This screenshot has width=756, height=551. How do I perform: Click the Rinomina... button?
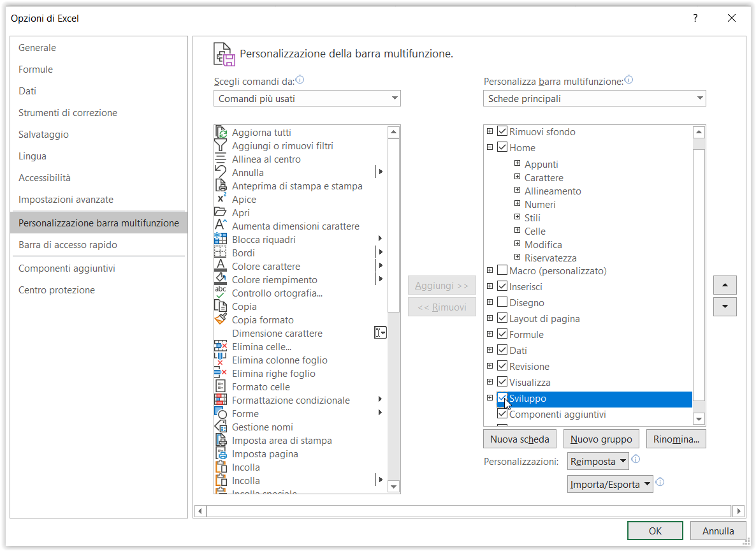click(676, 439)
